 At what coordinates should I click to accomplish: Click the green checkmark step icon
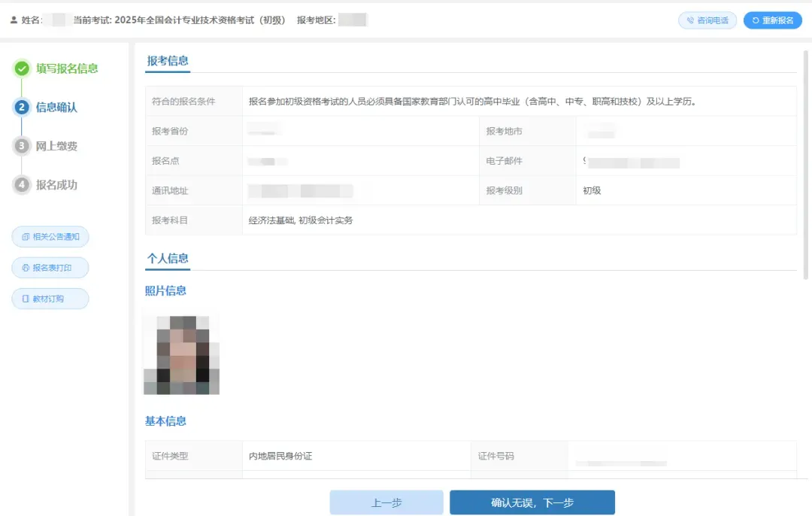[x=22, y=68]
